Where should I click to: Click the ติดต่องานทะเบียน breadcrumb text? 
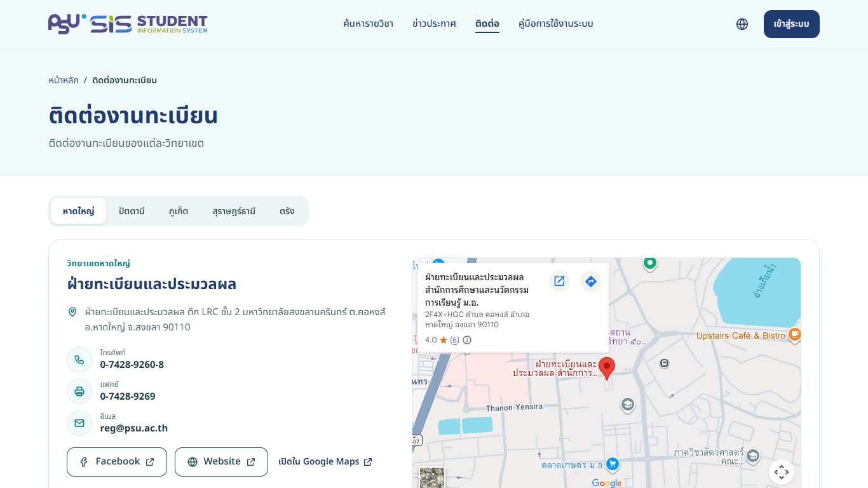pos(125,81)
